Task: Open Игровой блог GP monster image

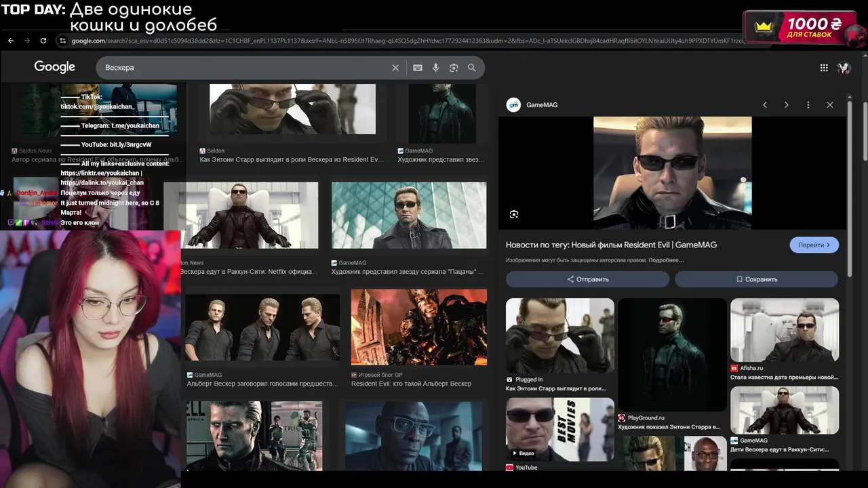Action: click(x=419, y=327)
